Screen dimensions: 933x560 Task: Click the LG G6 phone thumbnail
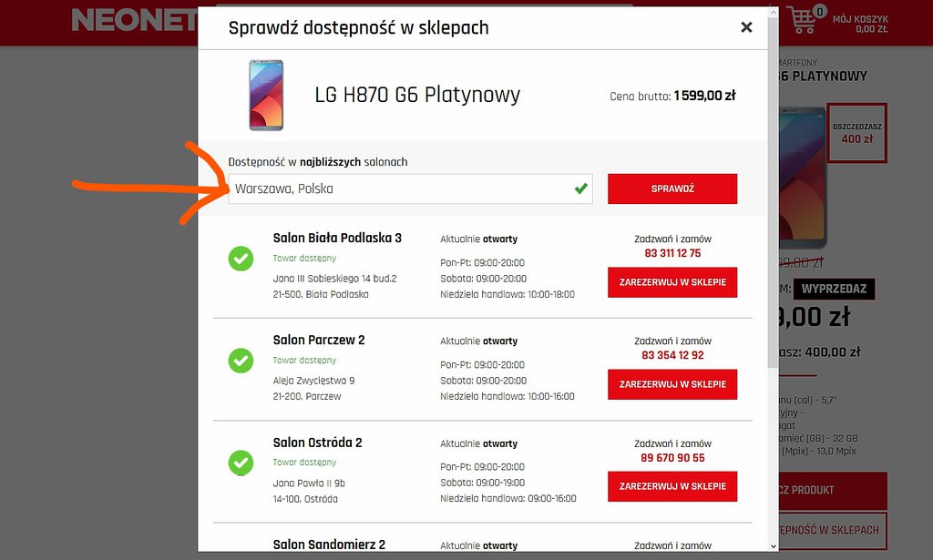tap(266, 95)
